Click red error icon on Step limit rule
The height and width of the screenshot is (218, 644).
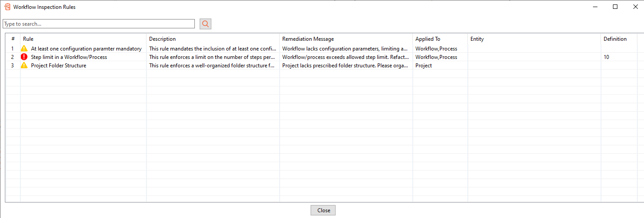[x=24, y=57]
